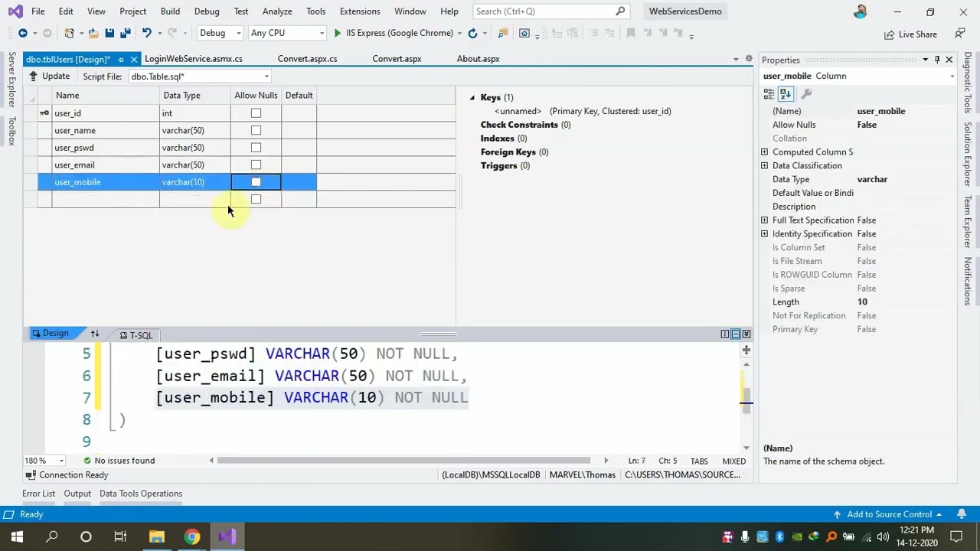Start IIS Express with the green play icon

click(x=337, y=33)
